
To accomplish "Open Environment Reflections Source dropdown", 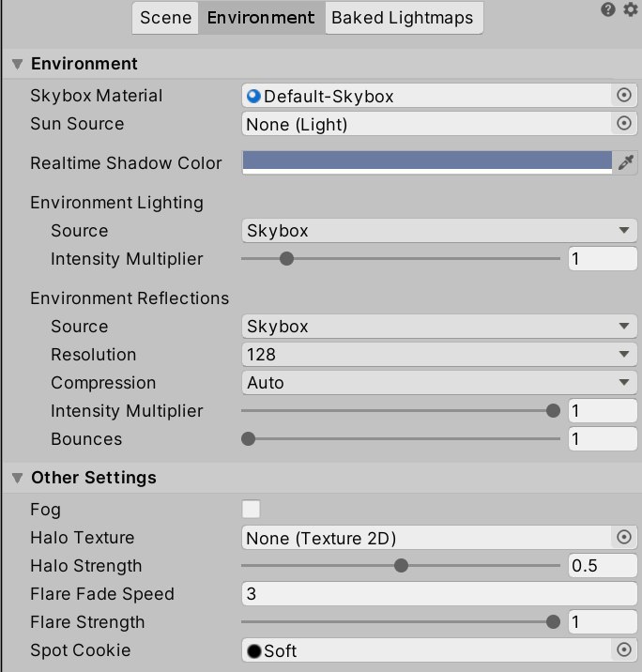I will click(439, 326).
